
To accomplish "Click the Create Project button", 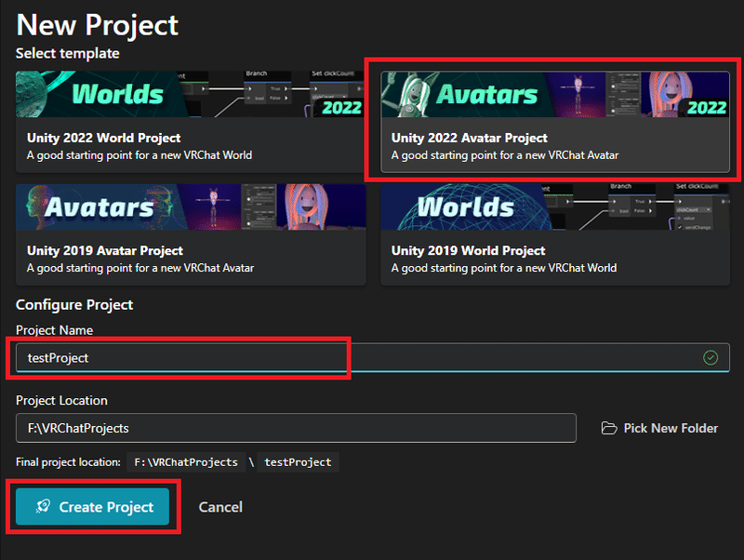I will click(x=92, y=507).
